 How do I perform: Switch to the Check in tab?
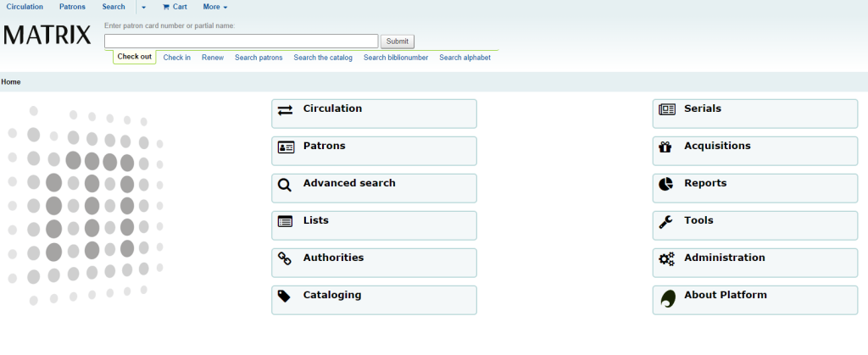(x=176, y=58)
